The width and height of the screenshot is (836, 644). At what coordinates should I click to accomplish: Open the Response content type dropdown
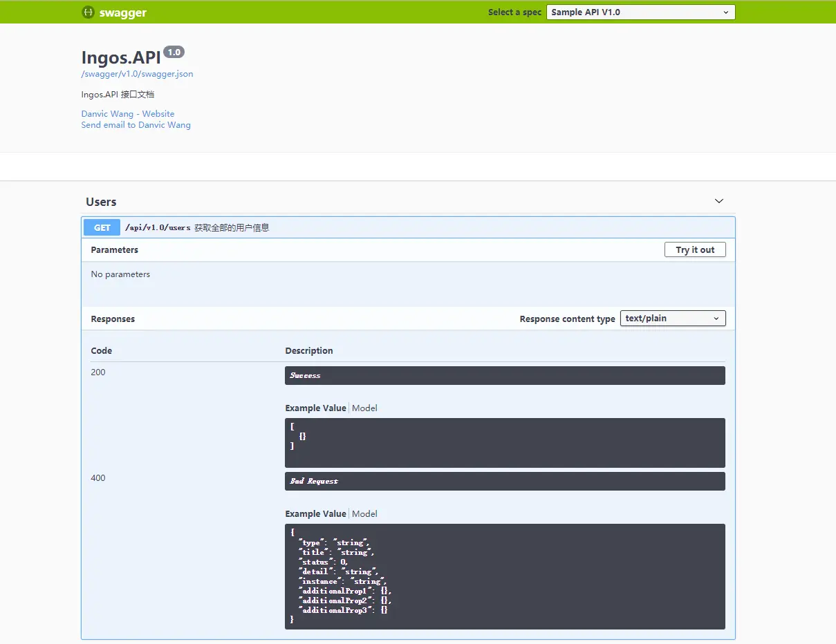point(673,319)
